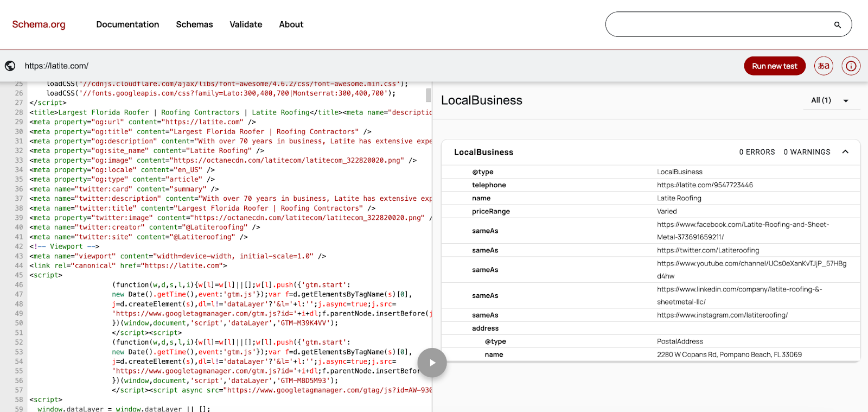Click the search magnifier icon
The image size is (868, 412).
point(837,25)
